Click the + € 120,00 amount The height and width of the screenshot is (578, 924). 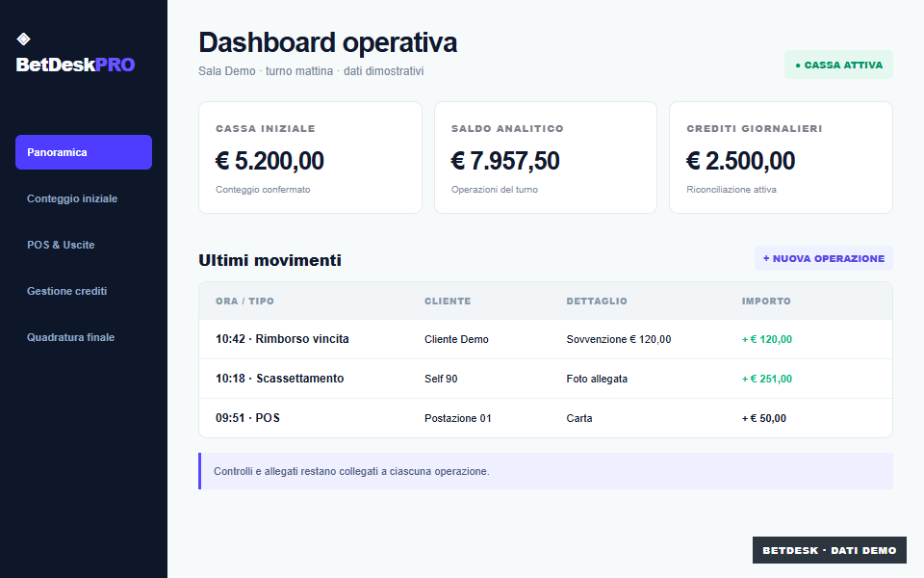point(767,339)
